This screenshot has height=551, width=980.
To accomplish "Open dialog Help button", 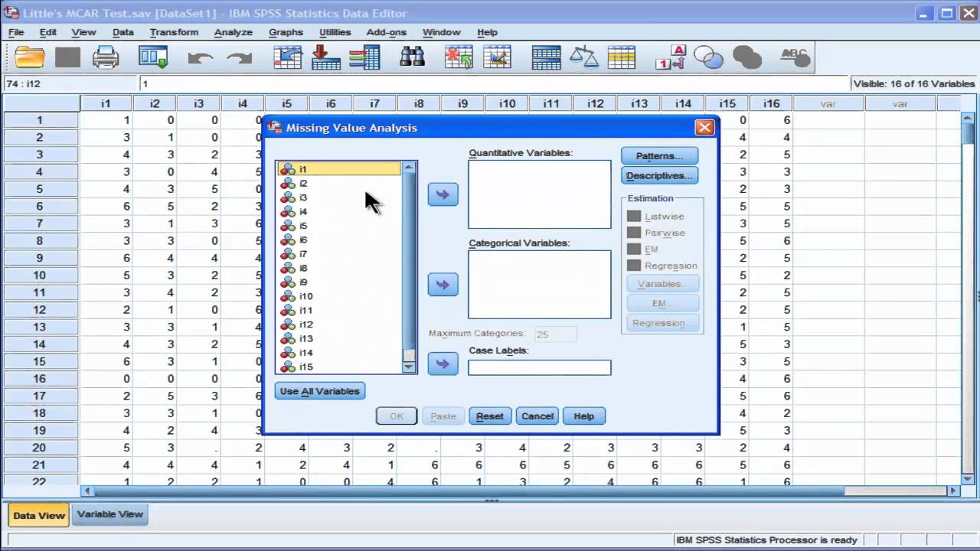I will pos(584,416).
